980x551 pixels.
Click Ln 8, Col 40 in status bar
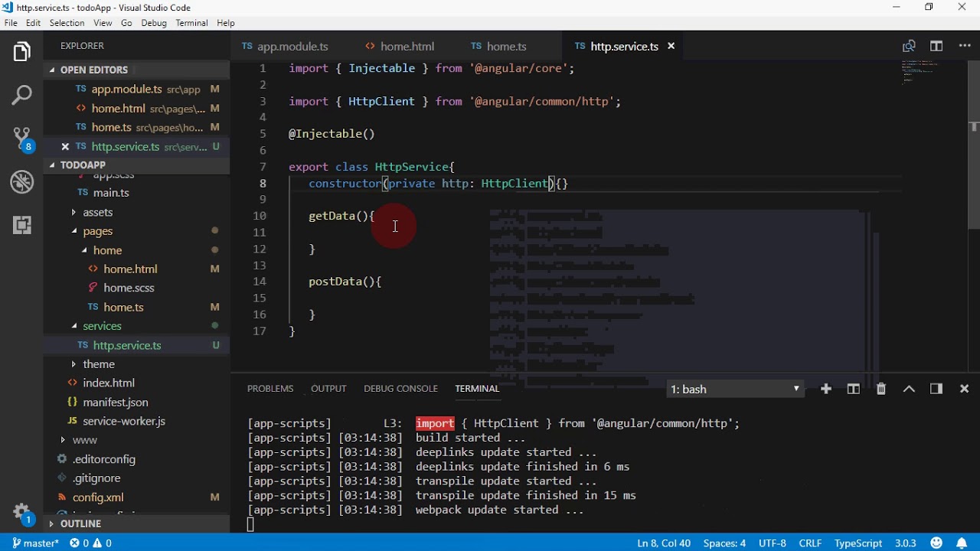click(664, 543)
